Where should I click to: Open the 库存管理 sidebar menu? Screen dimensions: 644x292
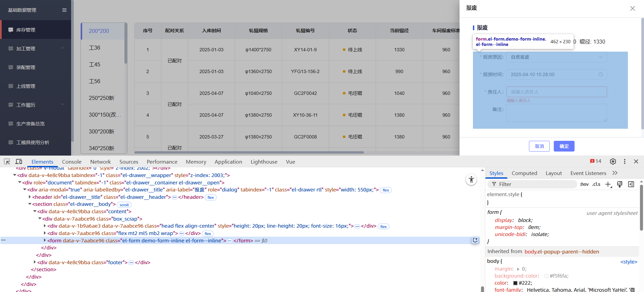36,30
